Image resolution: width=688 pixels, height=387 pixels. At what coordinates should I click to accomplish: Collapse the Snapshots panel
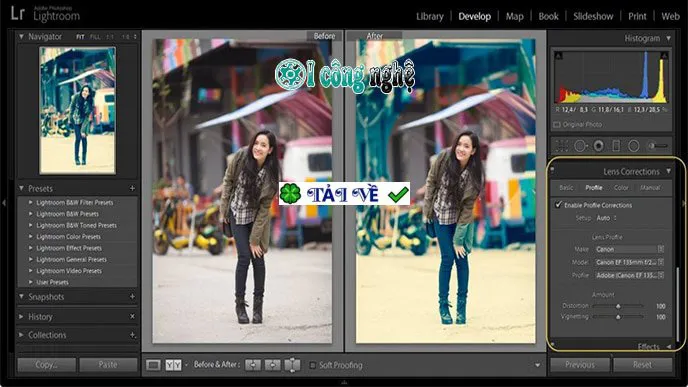tap(21, 297)
